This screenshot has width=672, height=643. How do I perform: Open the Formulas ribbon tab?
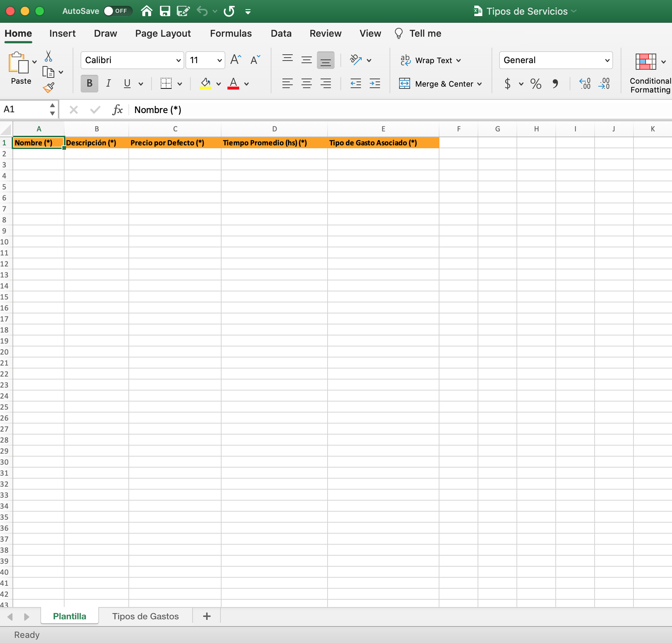click(231, 33)
